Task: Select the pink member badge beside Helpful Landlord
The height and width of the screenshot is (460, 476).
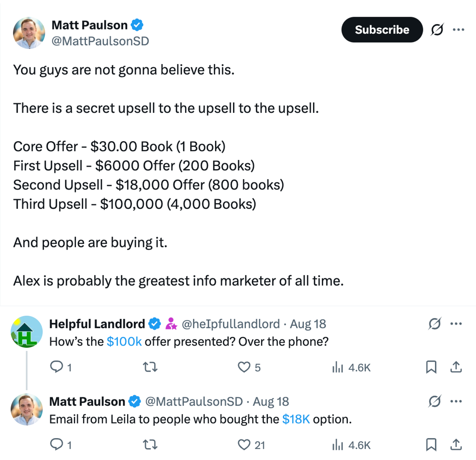Action: pos(171,324)
